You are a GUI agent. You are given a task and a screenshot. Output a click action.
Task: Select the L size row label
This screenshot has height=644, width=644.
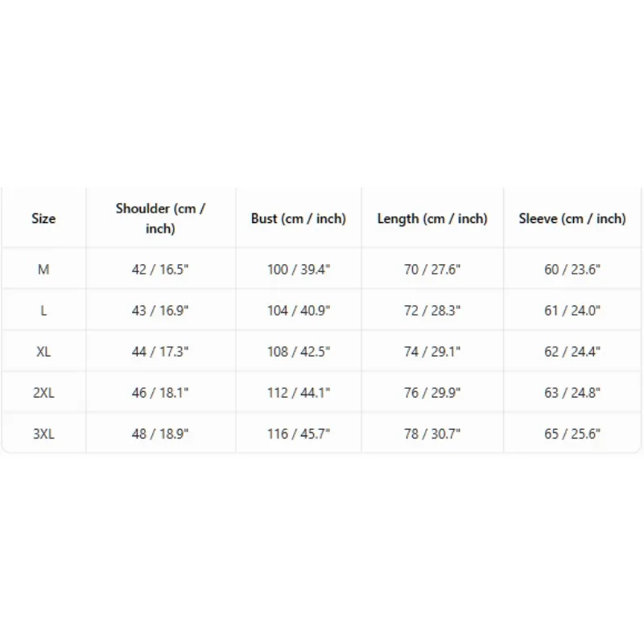click(43, 311)
